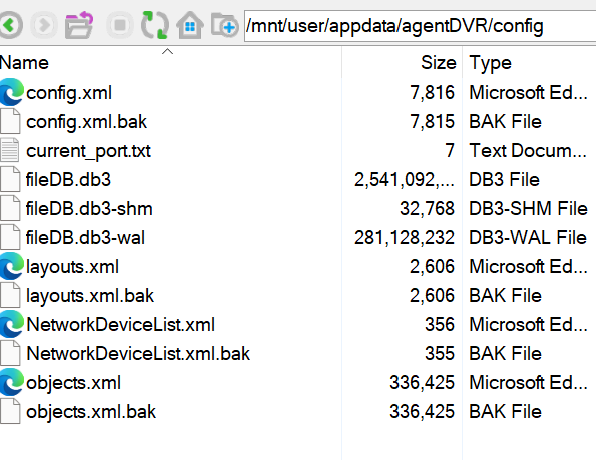
Task: Click the 32,768 size value
Action: click(x=427, y=209)
